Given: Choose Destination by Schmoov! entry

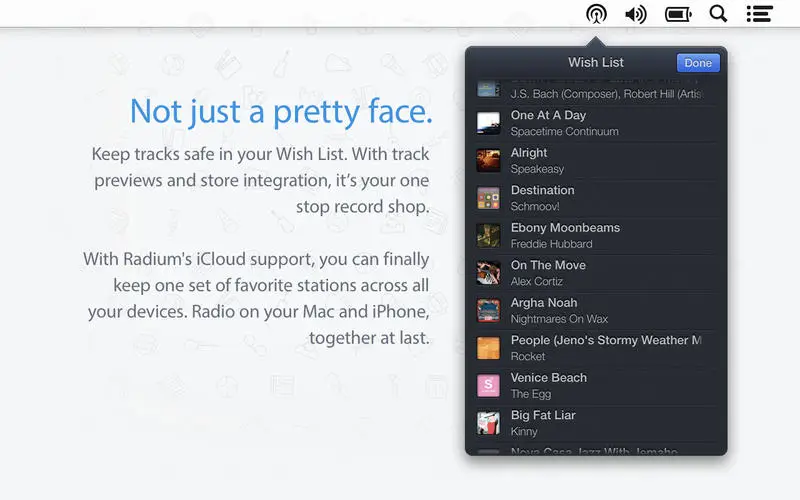Looking at the screenshot, I should pyautogui.click(x=596, y=198).
